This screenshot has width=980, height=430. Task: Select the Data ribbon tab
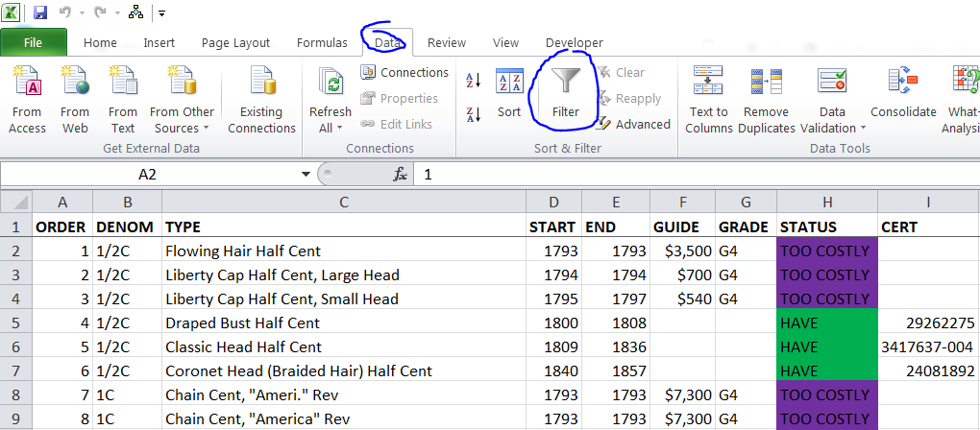(387, 42)
